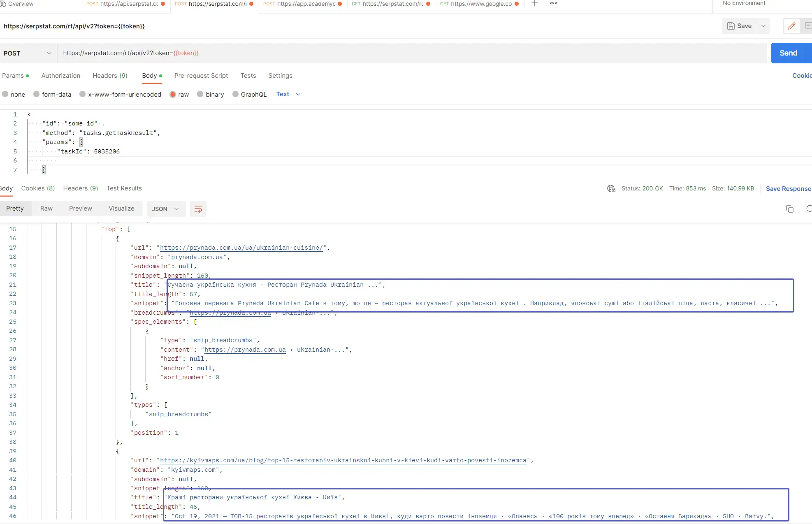Open request Headers (9) tab
The width and height of the screenshot is (812, 524).
point(110,76)
